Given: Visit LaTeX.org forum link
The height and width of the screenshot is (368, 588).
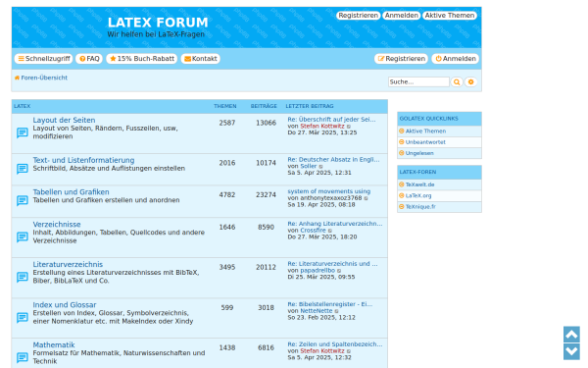Looking at the screenshot, I should click(418, 195).
